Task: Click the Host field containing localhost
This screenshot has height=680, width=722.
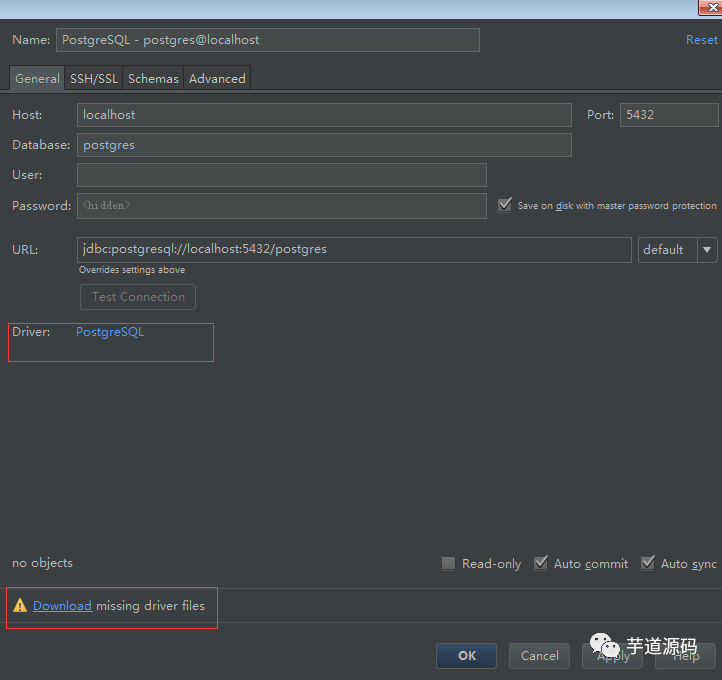Action: pyautogui.click(x=324, y=115)
